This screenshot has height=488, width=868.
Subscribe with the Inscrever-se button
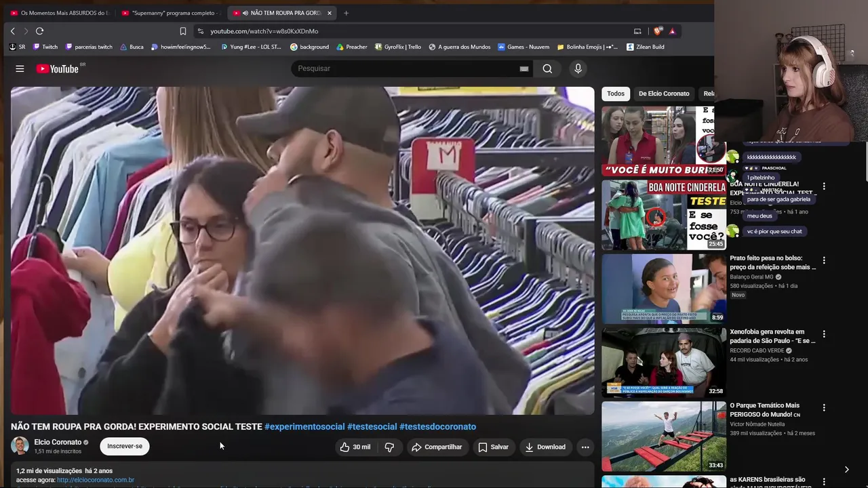point(125,447)
